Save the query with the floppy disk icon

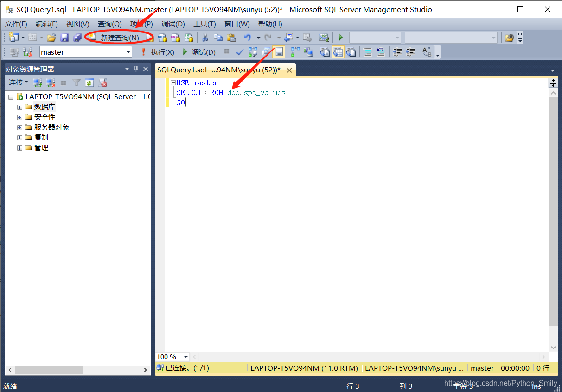64,38
